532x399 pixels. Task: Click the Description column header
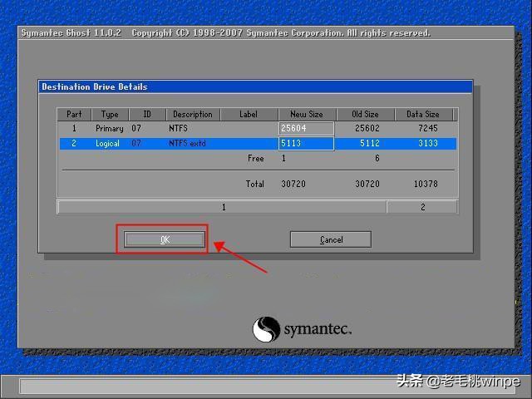(x=193, y=115)
